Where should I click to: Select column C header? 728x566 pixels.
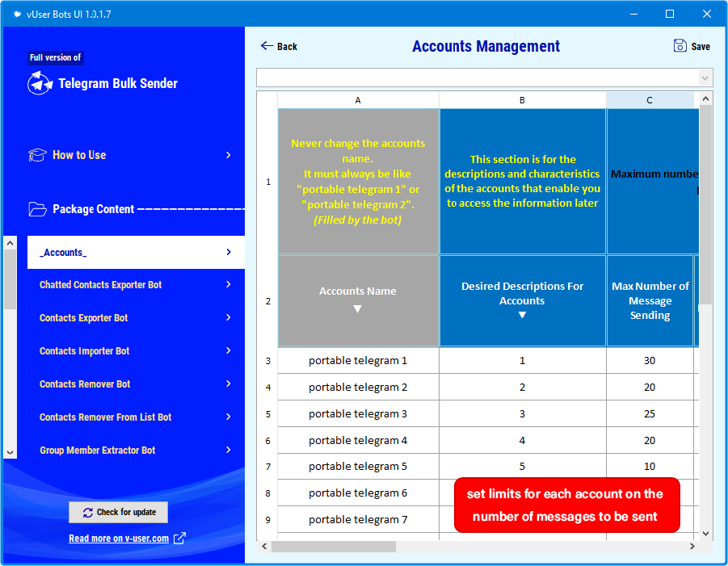click(x=650, y=100)
